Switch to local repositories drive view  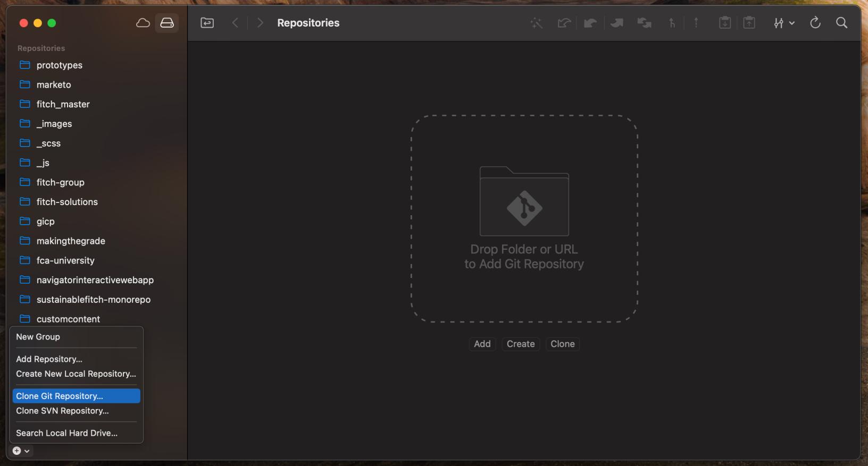pos(167,23)
